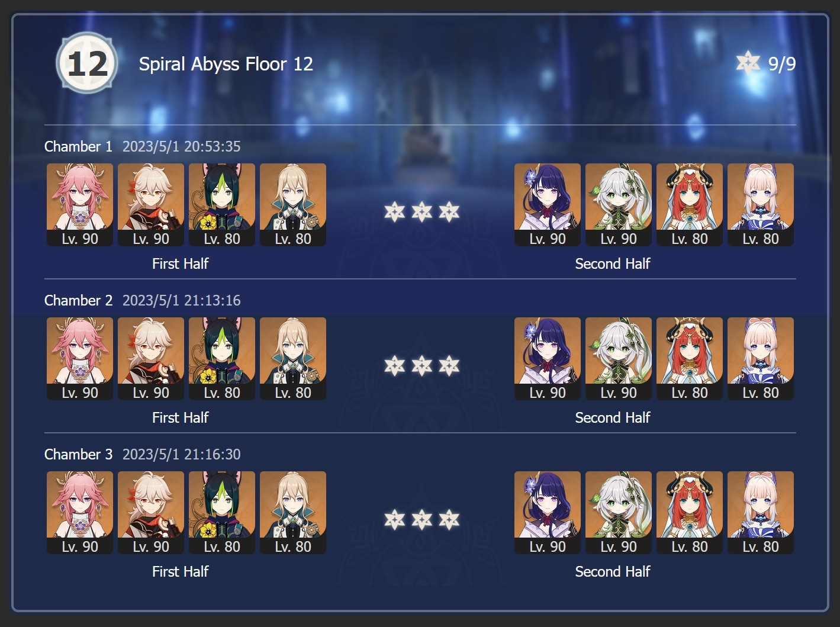Open Albedo's portrait in Chamber 3 first half
The width and height of the screenshot is (840, 627).
293,513
